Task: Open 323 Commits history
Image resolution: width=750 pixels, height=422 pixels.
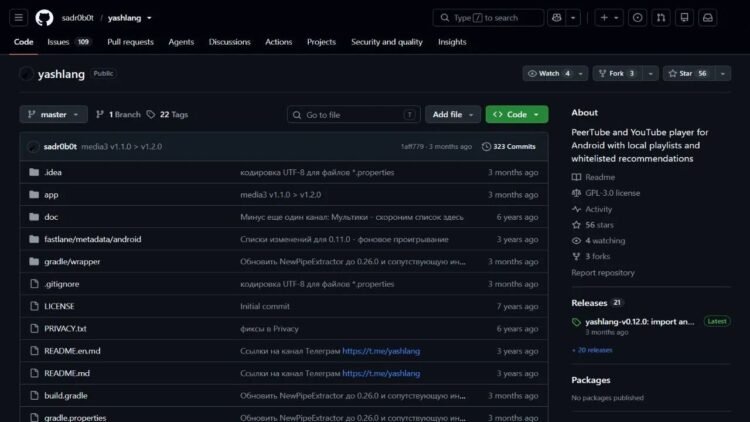Action: pyautogui.click(x=508, y=146)
